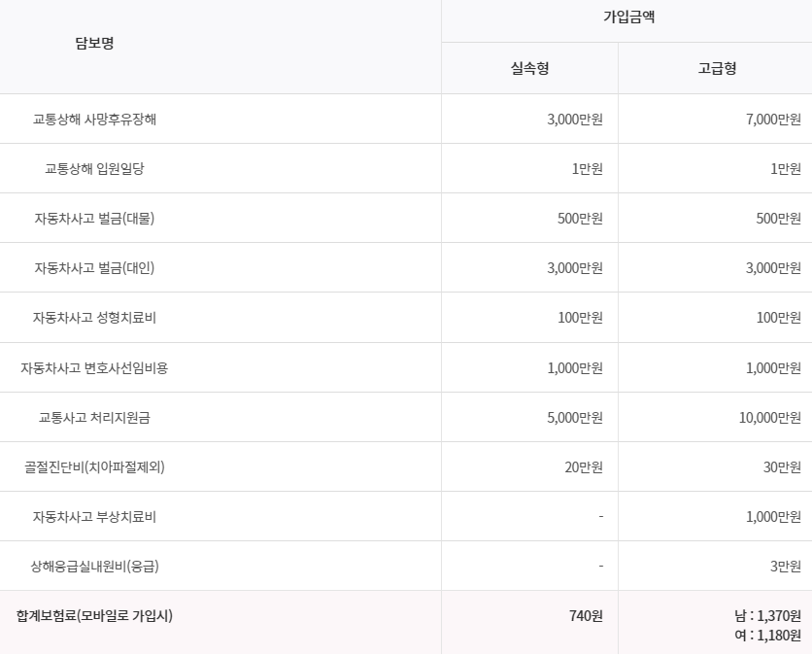Select 자동차사고 벌금(대물) row label

[x=94, y=218]
